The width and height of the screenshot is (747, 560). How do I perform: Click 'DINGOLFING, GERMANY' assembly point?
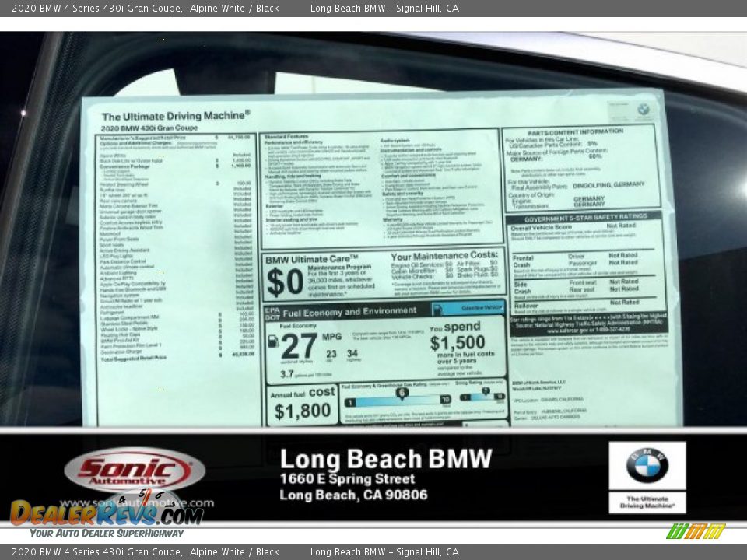(x=608, y=185)
